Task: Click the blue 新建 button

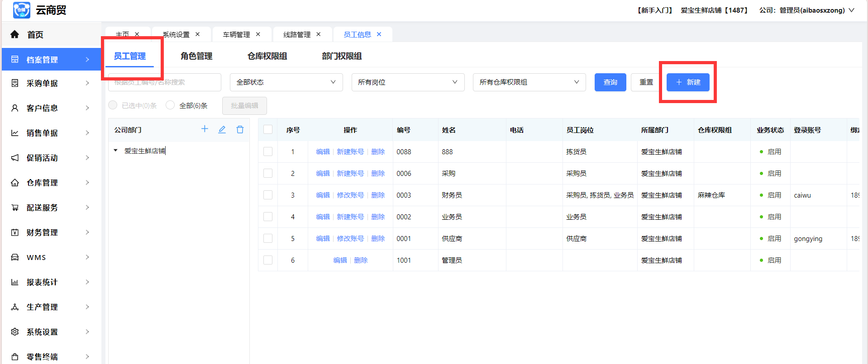Action: pos(687,82)
